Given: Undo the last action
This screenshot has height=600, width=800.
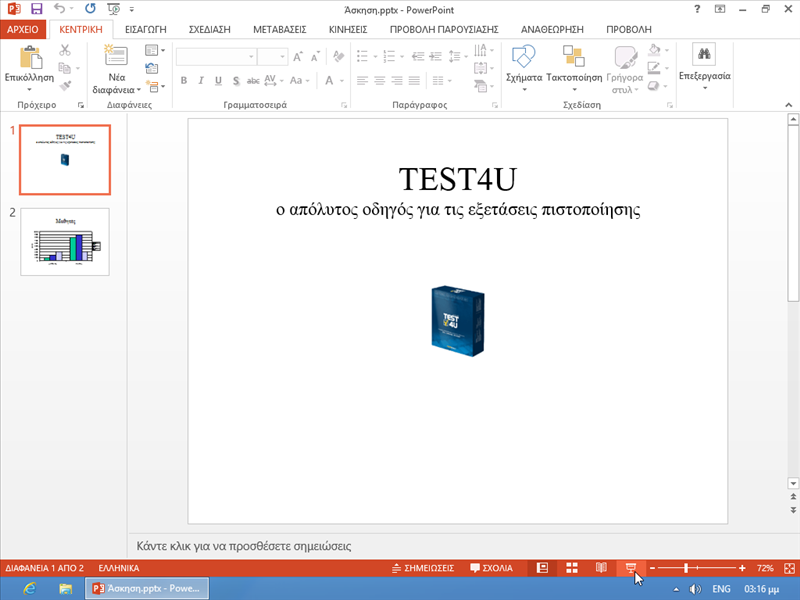Looking at the screenshot, I should point(60,9).
